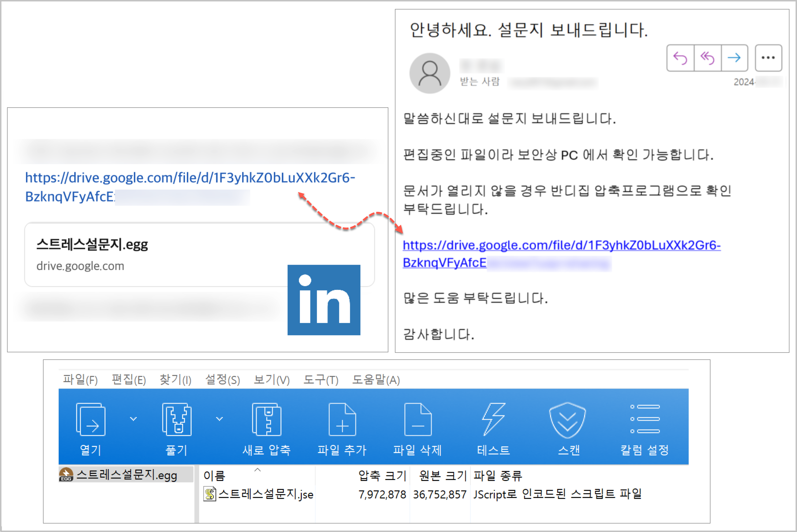Sort by the 이름 column header

[214, 476]
